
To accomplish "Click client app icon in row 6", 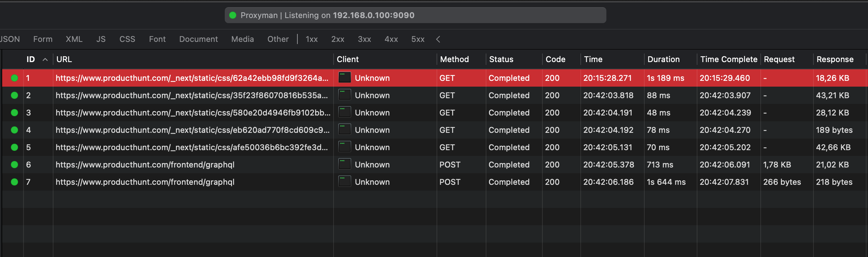I will point(345,164).
